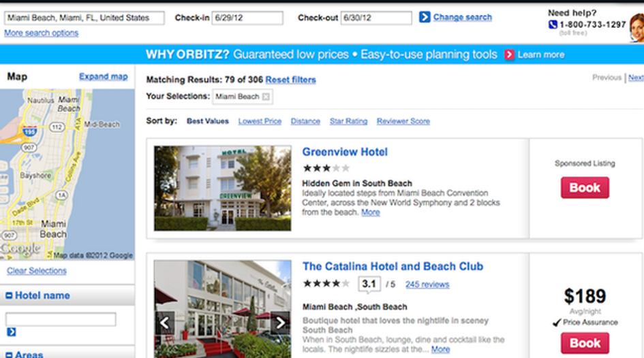The height and width of the screenshot is (358, 644).
Task: Book the Greenview Hotel
Action: point(585,187)
